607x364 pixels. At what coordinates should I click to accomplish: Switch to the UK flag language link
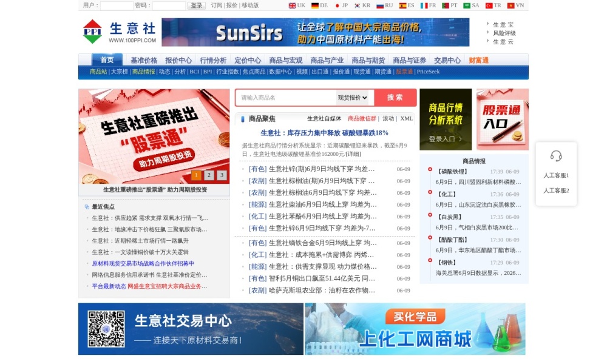tap(297, 5)
